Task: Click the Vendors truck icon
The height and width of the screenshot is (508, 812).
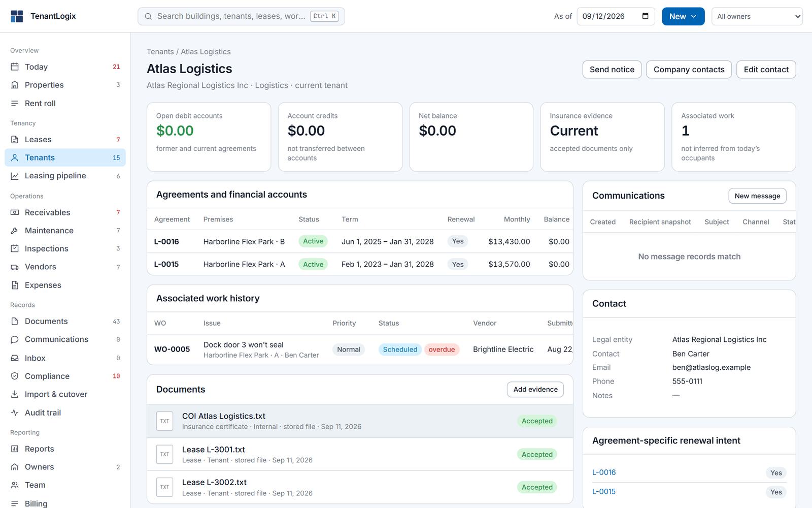Action: [x=15, y=267]
